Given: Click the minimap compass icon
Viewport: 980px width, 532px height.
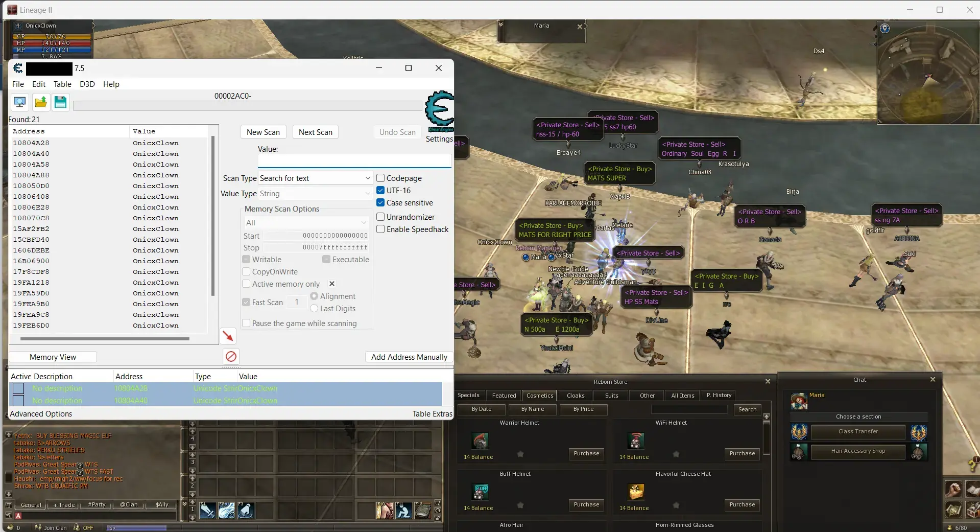Looking at the screenshot, I should point(885,29).
